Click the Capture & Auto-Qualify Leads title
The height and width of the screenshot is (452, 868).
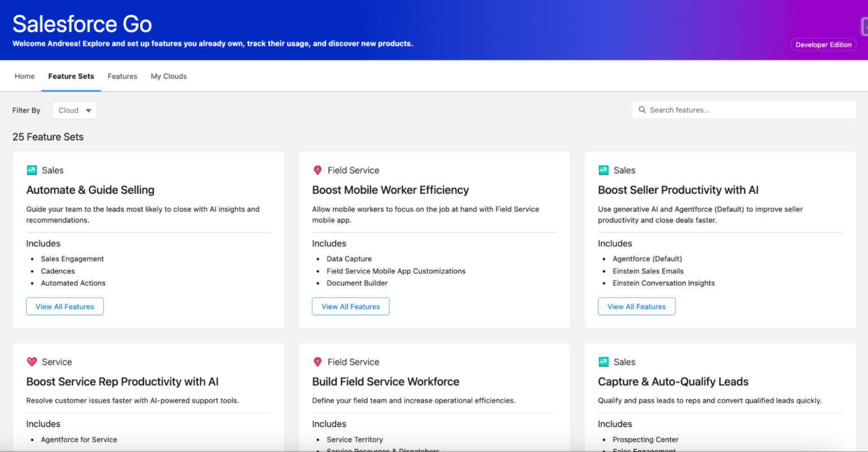click(x=673, y=382)
